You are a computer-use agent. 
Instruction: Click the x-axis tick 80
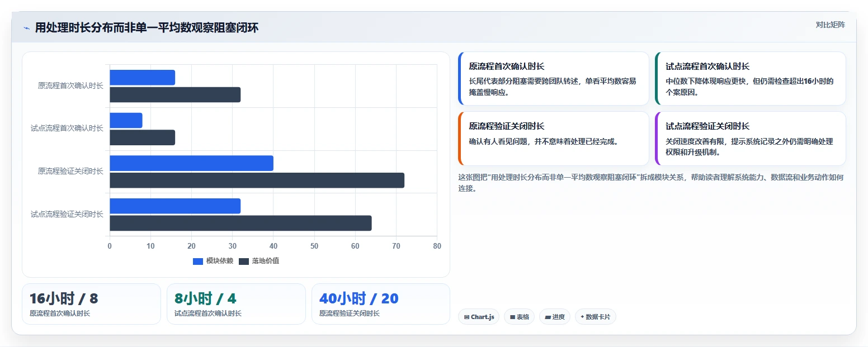pos(437,246)
